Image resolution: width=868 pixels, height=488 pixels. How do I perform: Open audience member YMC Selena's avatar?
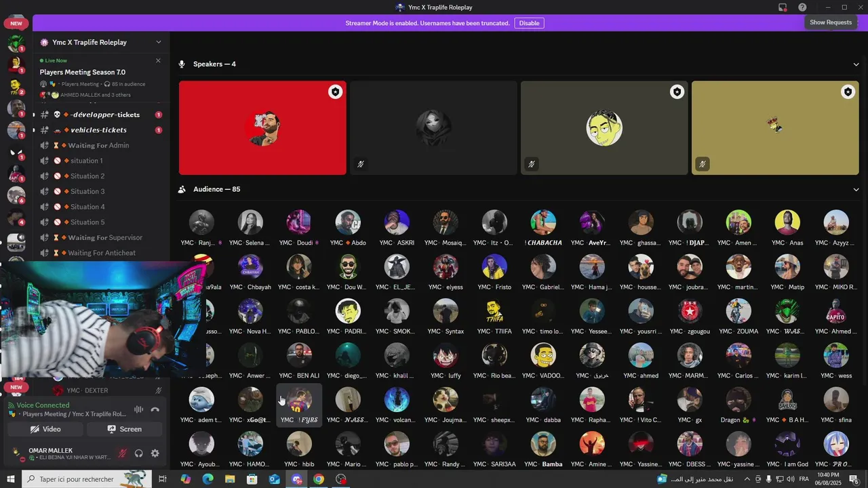[250, 222]
